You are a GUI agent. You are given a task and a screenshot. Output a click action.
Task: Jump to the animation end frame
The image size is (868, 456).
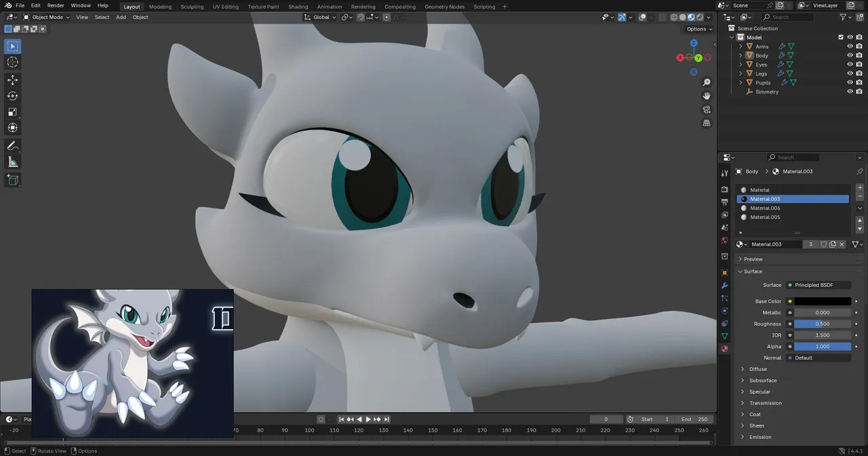pos(387,419)
